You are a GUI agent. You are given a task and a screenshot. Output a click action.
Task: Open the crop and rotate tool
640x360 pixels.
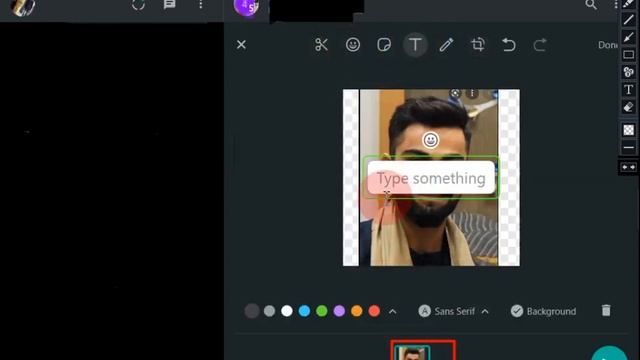478,44
